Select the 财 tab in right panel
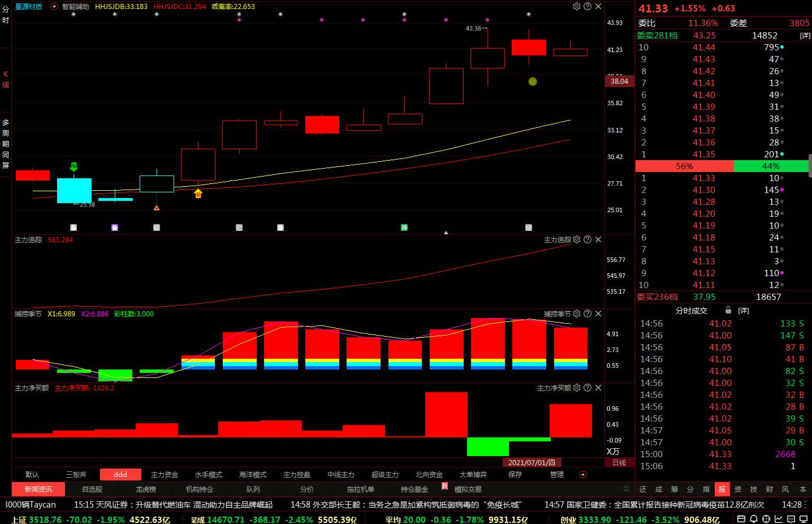This screenshot has width=812, height=524. click(x=770, y=489)
